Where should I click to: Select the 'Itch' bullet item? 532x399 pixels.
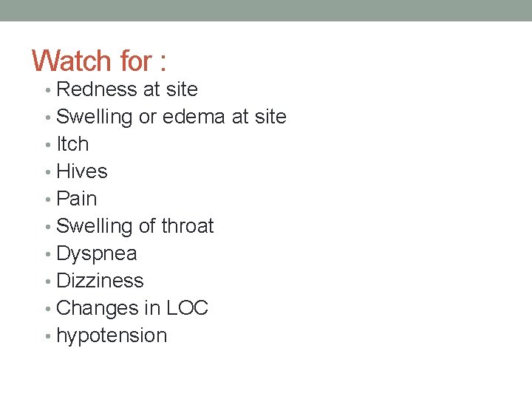coord(72,144)
